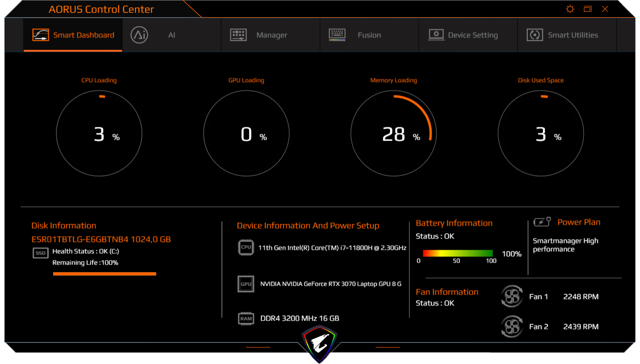Click the Power Plan heading
Image resolution: width=640 pixels, height=364 pixels.
(579, 222)
